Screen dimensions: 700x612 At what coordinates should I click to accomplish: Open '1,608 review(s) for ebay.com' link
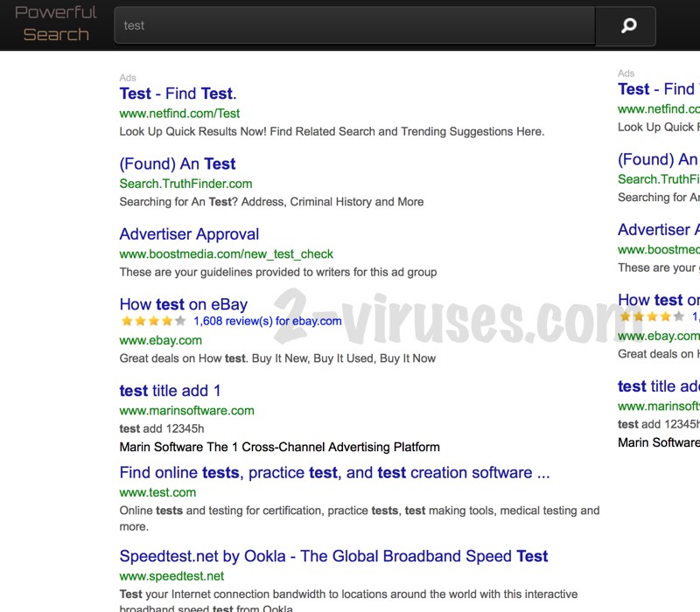268,321
